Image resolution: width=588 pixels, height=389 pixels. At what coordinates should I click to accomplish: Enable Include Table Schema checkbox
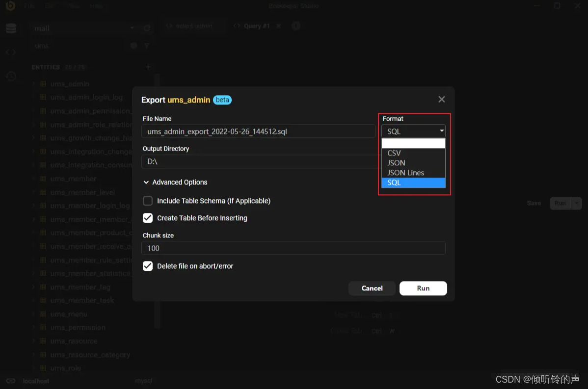pyautogui.click(x=148, y=201)
